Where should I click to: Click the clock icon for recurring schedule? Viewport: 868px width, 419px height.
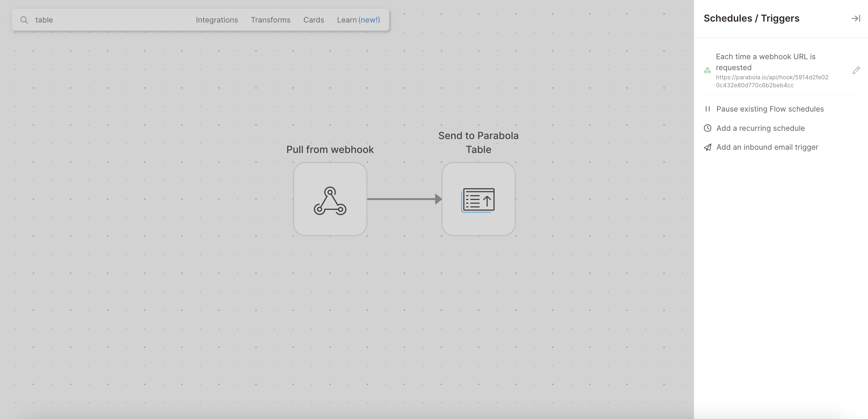coord(708,128)
